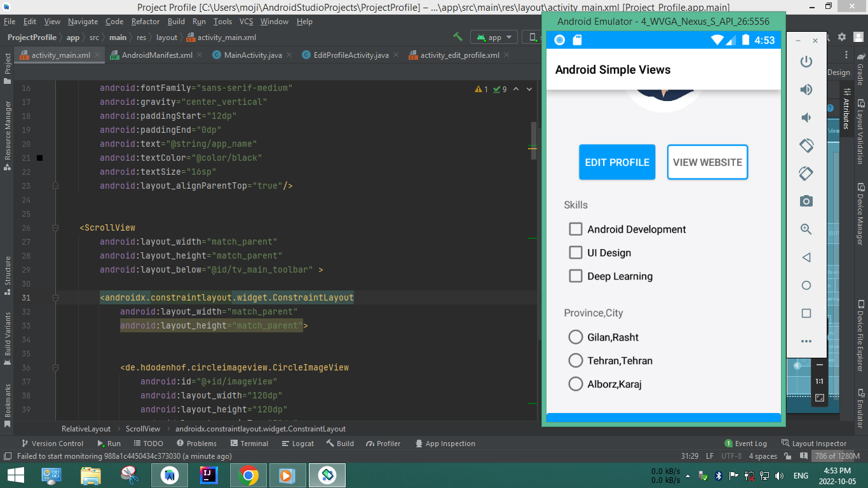Open App Inspection tool window
Screen dimensions: 868x488
(445, 444)
